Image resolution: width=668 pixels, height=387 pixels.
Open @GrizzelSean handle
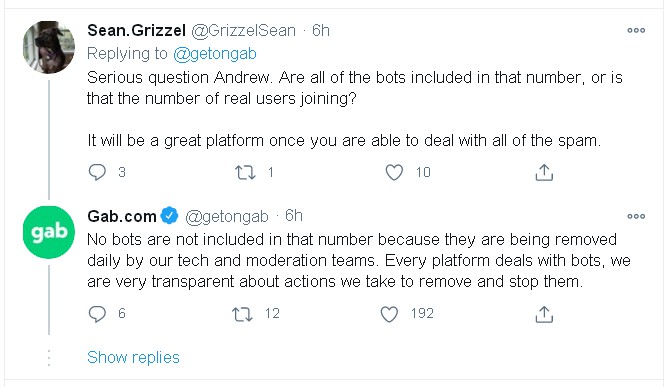pyautogui.click(x=243, y=31)
